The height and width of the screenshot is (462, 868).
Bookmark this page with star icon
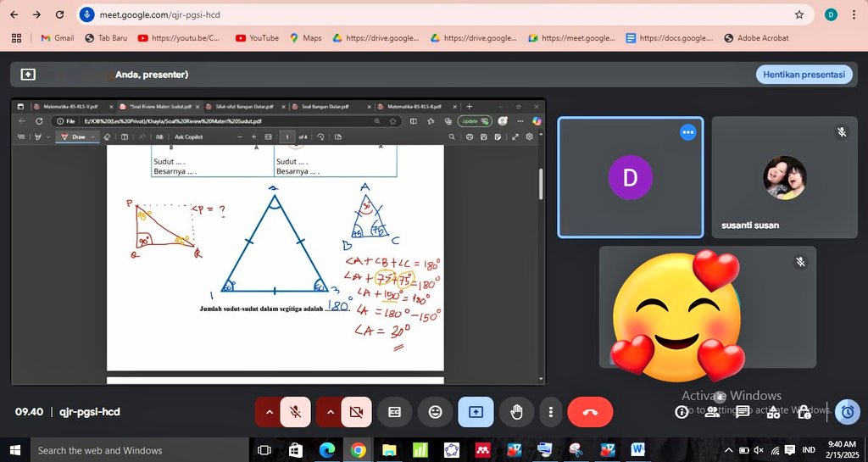point(798,15)
